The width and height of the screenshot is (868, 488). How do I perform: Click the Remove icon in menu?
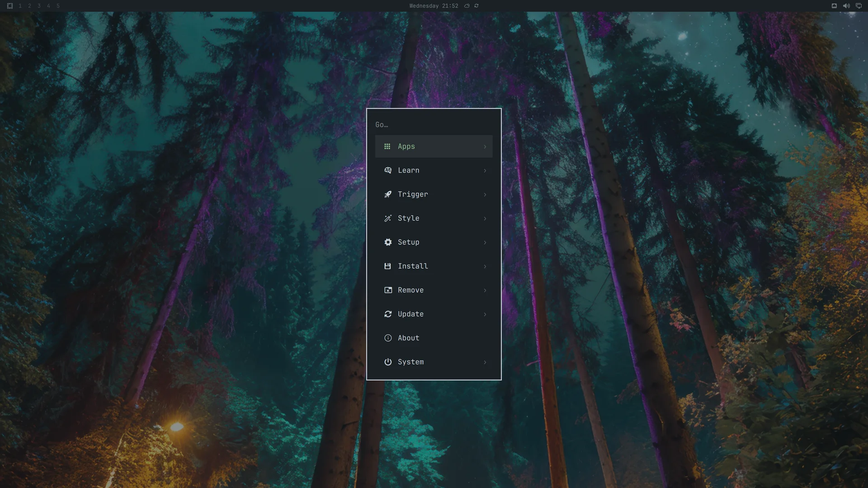pyautogui.click(x=388, y=290)
